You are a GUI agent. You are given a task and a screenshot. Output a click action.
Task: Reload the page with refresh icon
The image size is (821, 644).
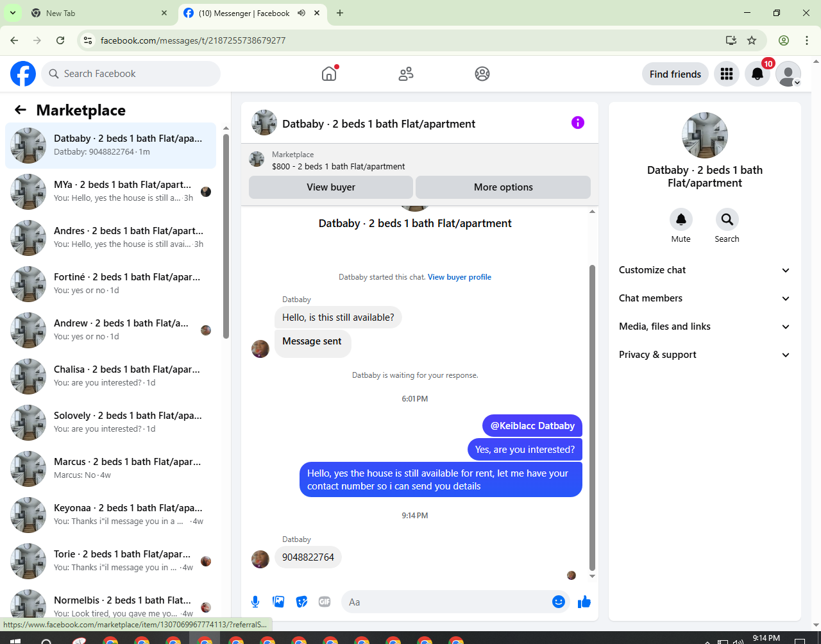click(60, 40)
